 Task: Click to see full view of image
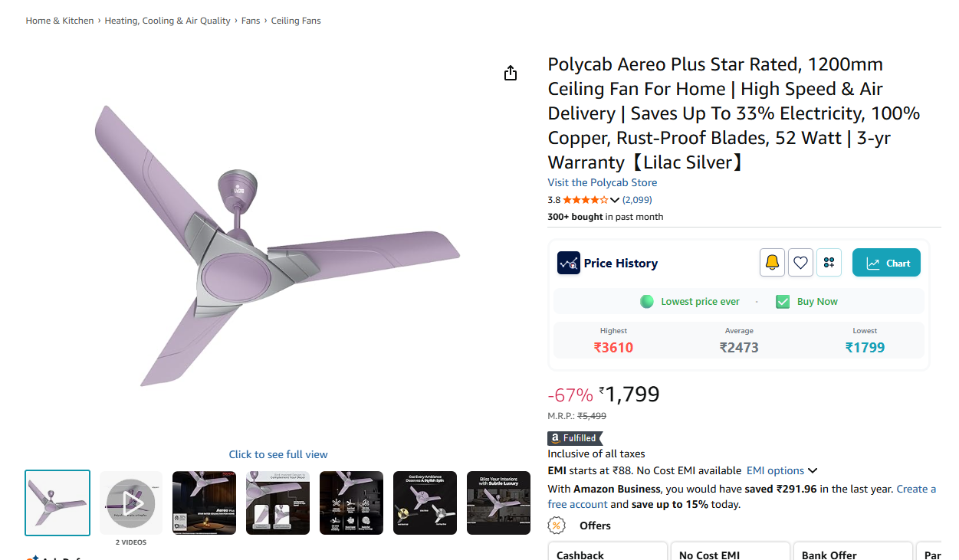pos(278,454)
